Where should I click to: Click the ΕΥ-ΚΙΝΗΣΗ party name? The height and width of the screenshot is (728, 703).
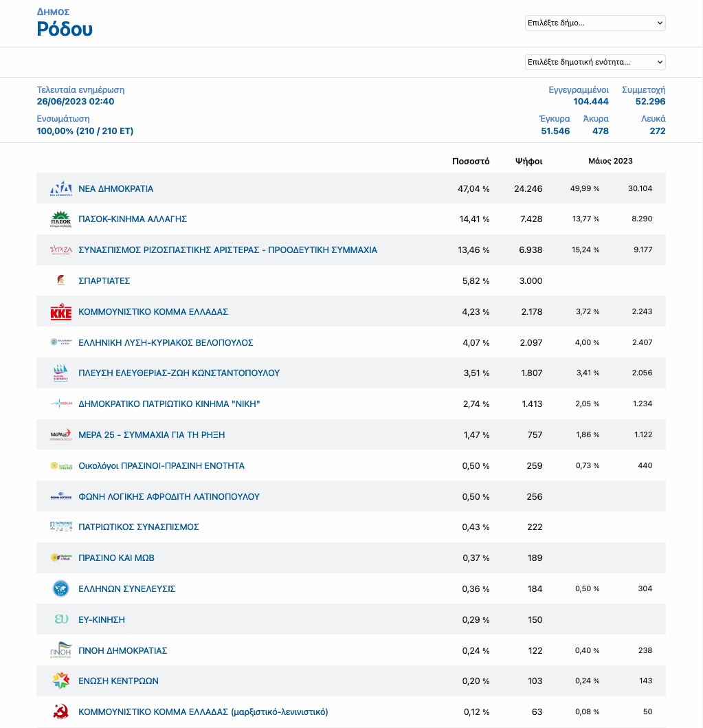coord(102,619)
